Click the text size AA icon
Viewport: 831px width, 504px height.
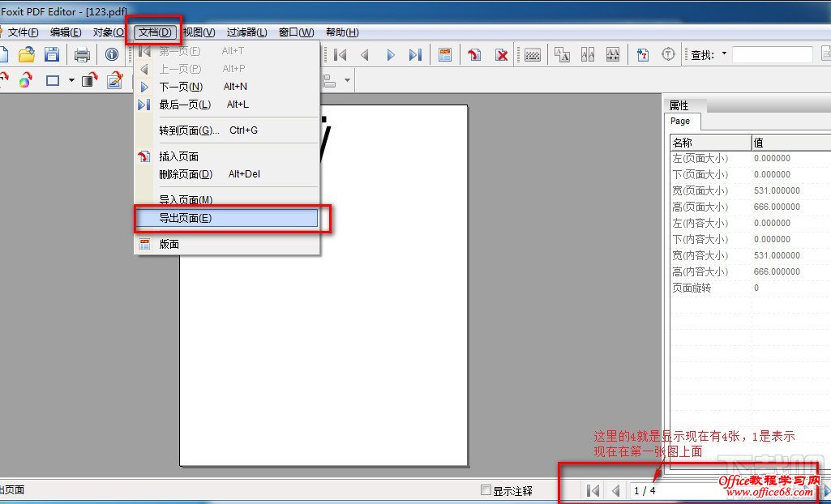click(x=562, y=54)
